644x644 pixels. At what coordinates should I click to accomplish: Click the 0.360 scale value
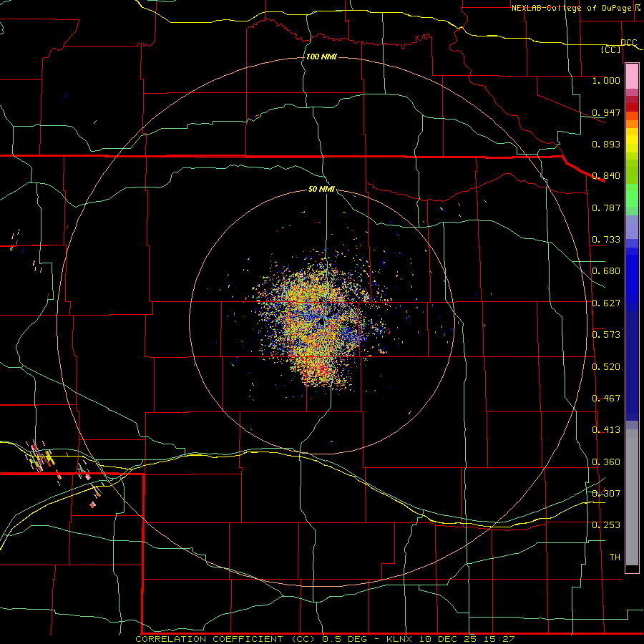coord(606,462)
